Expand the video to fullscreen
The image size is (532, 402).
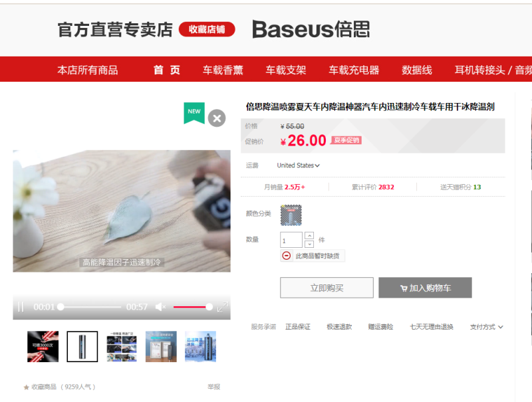tap(223, 307)
